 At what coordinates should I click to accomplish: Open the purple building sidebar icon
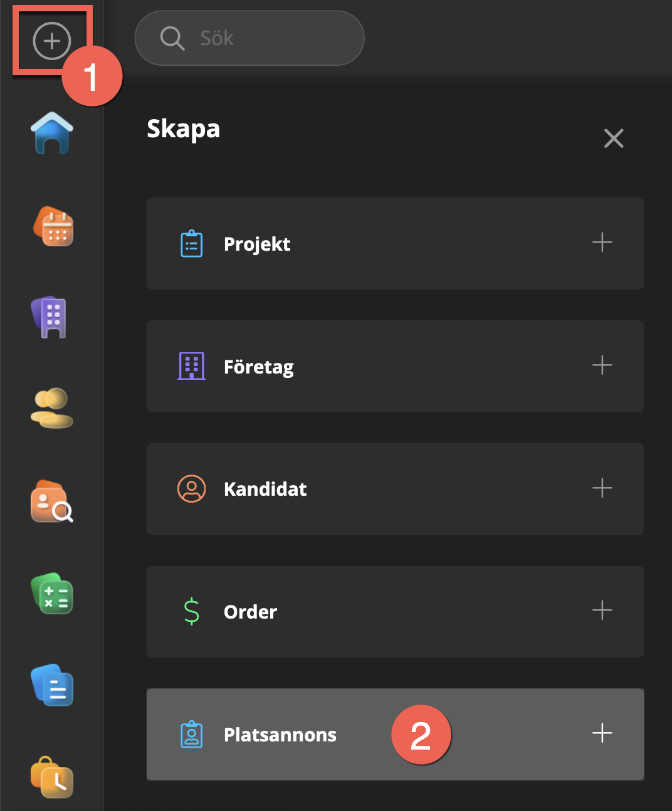point(50,317)
